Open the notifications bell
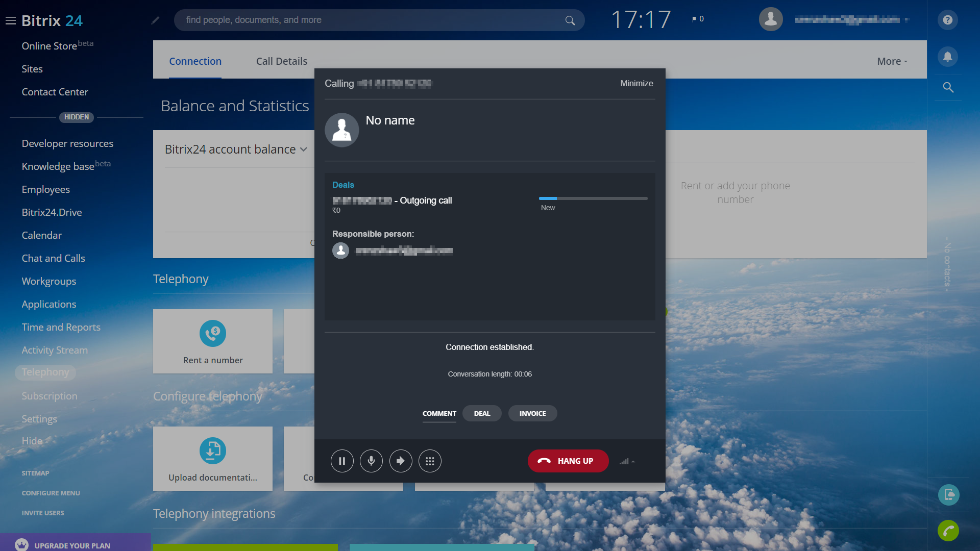The width and height of the screenshot is (980, 551). click(947, 57)
